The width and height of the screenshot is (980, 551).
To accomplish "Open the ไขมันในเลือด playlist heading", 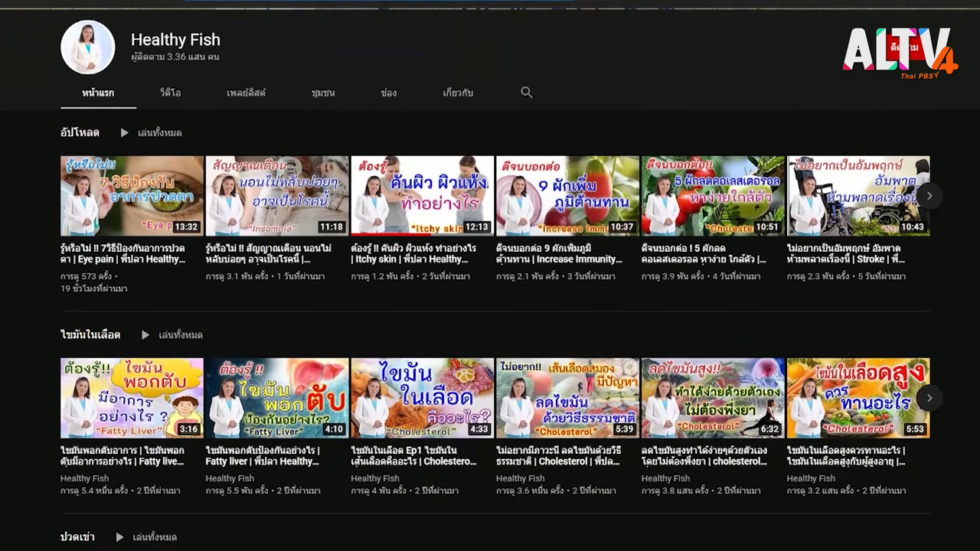I will pyautogui.click(x=90, y=334).
